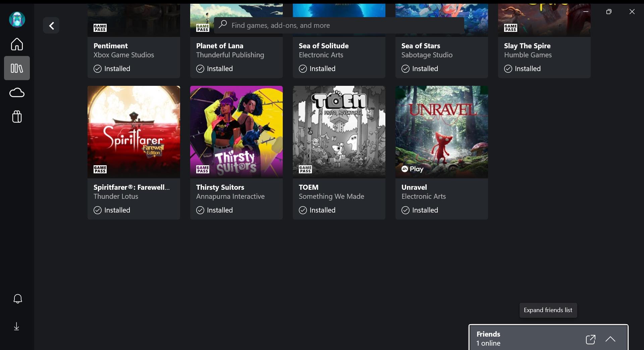The image size is (644, 350).
Task: Select the Unravel title text
Action: coord(414,187)
